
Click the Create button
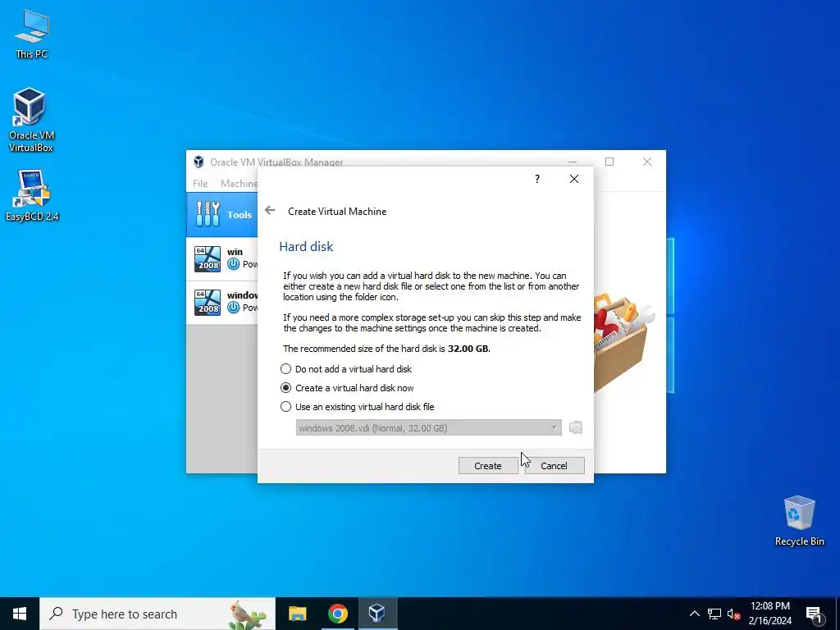pyautogui.click(x=487, y=466)
